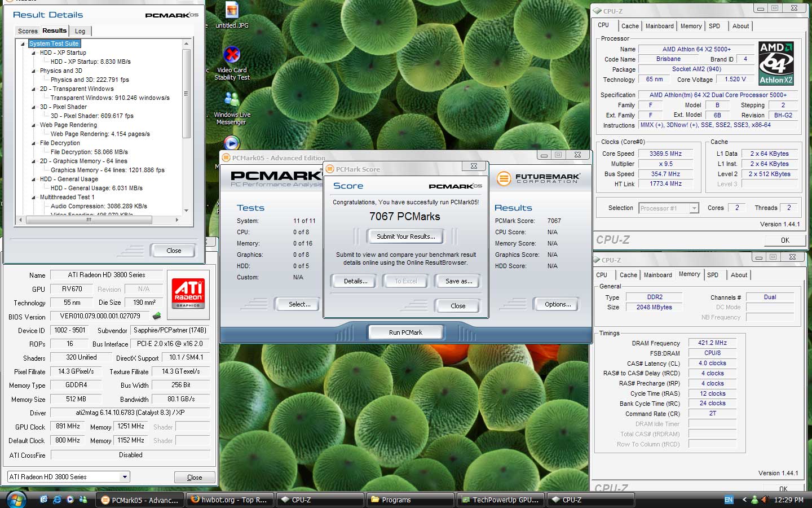Screen dimensions: 812x508
Task: Click the Messenger quick launch icon
Action: click(83, 500)
